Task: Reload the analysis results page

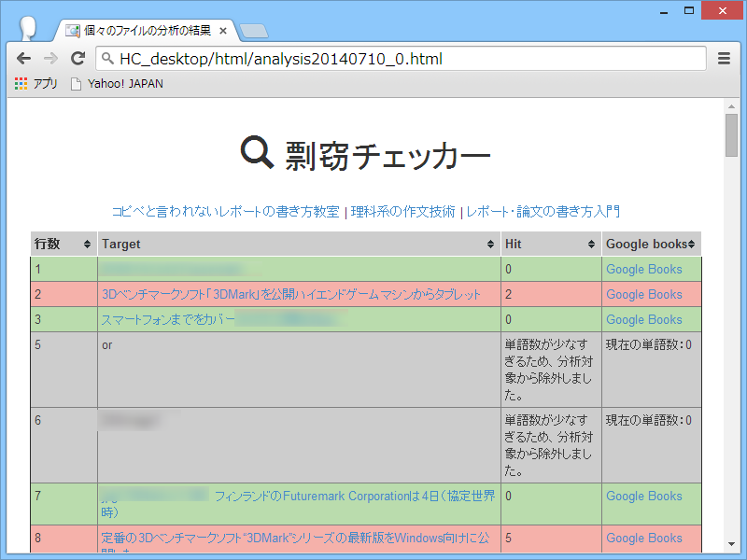Action: (78, 58)
